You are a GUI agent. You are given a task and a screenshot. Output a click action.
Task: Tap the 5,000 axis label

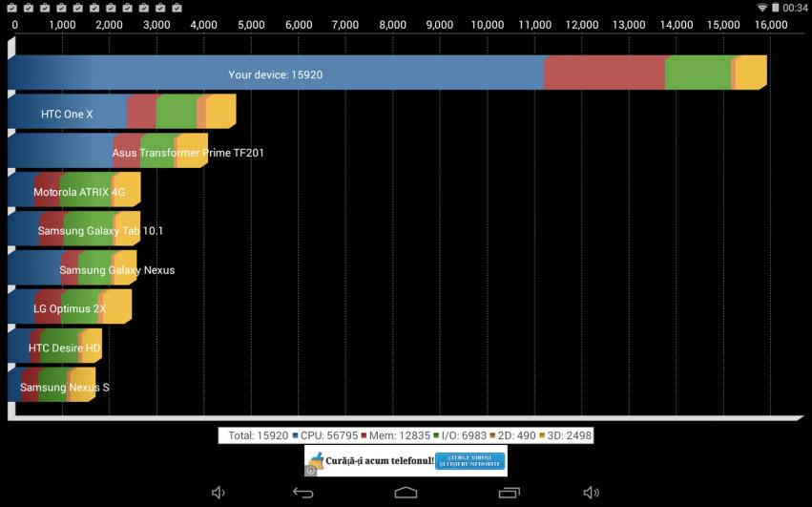[251, 25]
